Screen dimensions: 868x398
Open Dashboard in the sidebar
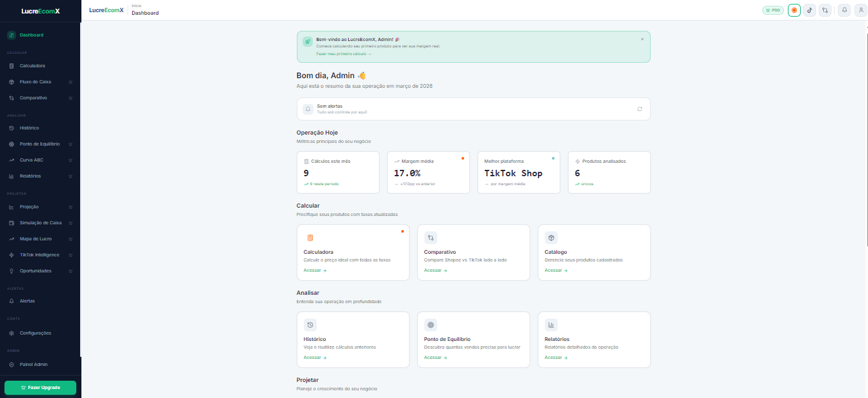[40, 35]
